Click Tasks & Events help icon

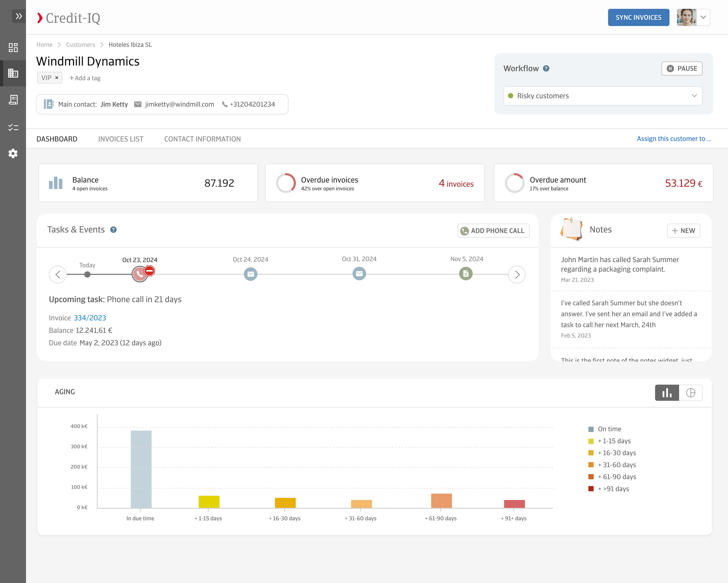pos(113,230)
